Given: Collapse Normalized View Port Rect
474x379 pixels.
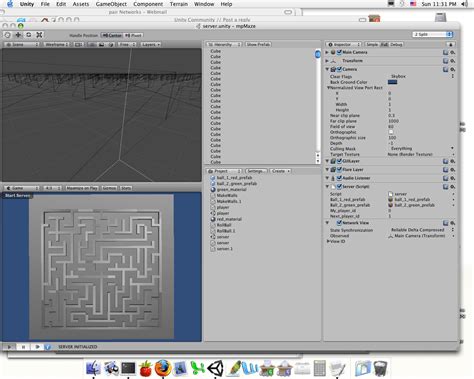Looking at the screenshot, I should (x=328, y=88).
